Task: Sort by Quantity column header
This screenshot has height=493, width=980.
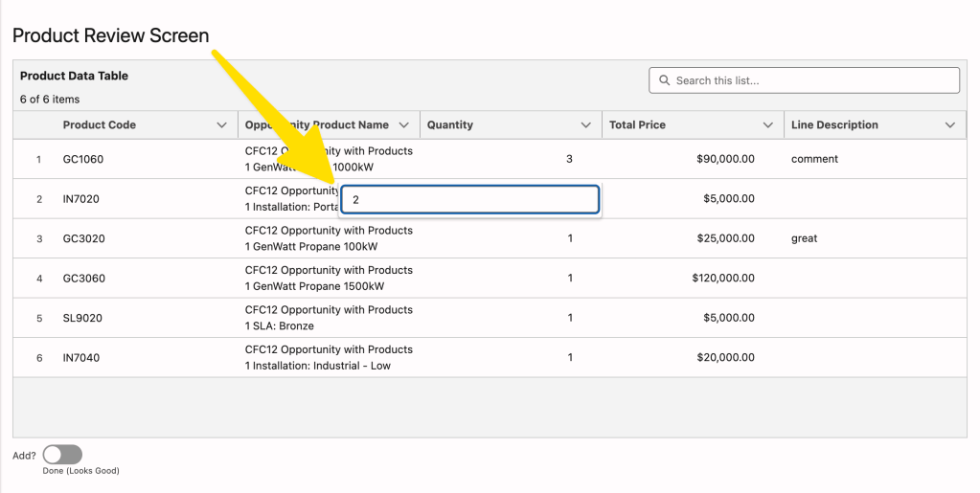Action: coord(450,125)
